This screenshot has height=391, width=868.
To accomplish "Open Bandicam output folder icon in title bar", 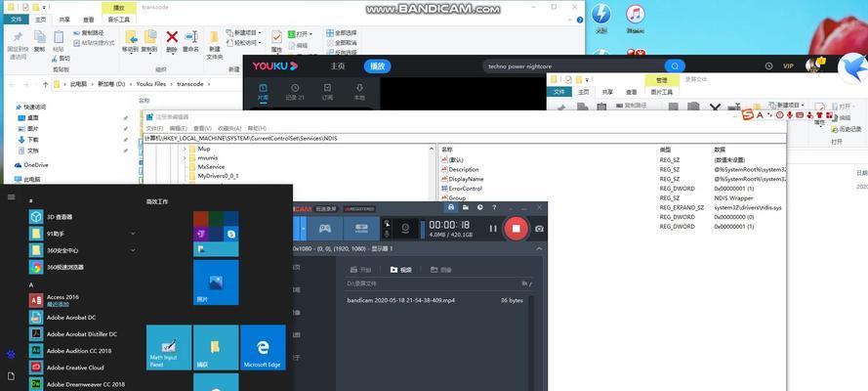I will (x=466, y=207).
